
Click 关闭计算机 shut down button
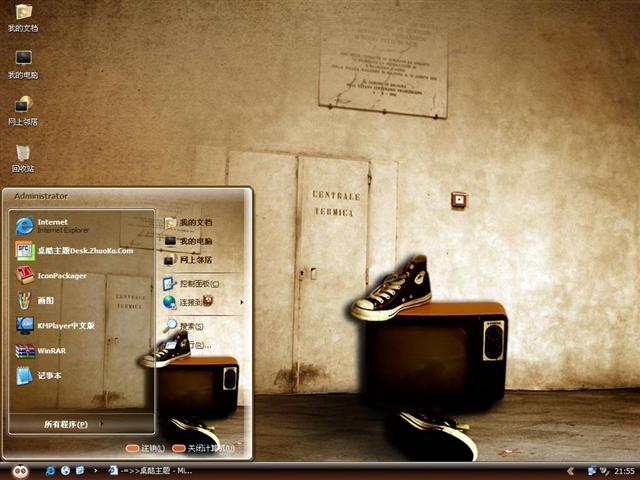tap(203, 448)
